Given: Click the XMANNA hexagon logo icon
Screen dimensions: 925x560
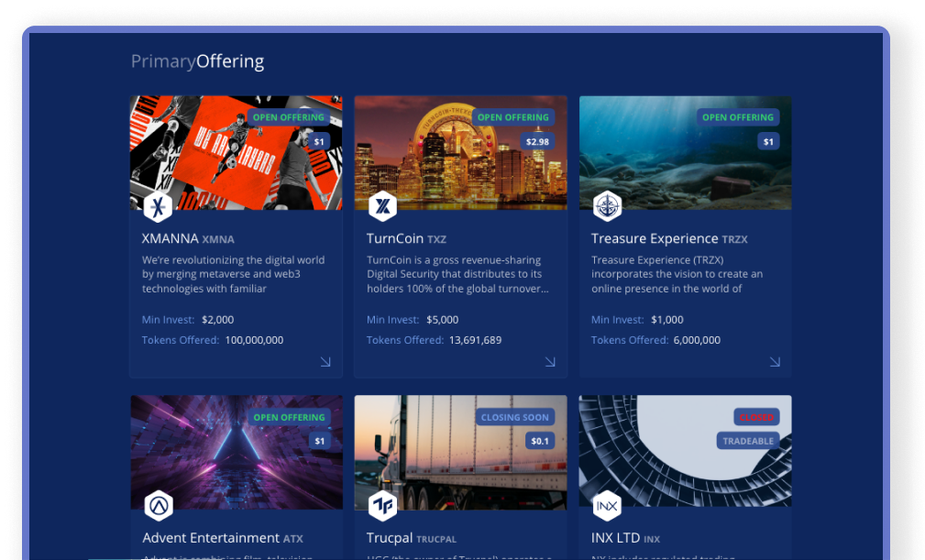Looking at the screenshot, I should (158, 207).
